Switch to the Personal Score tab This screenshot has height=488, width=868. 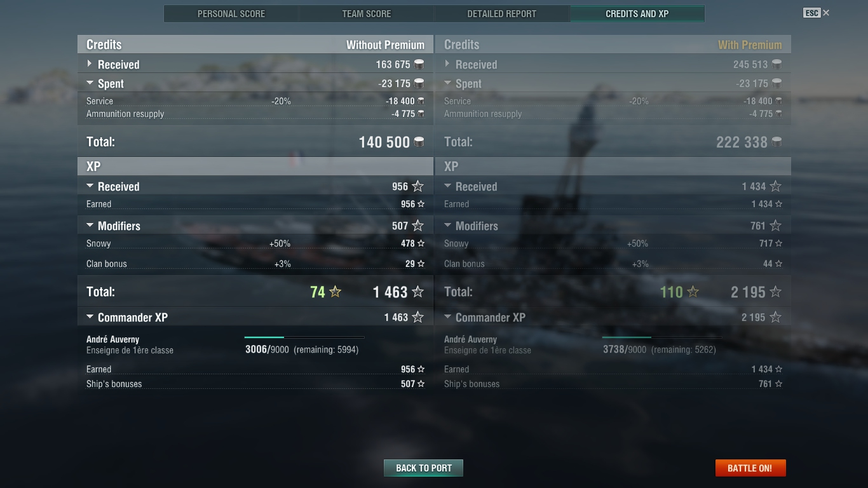coord(231,14)
